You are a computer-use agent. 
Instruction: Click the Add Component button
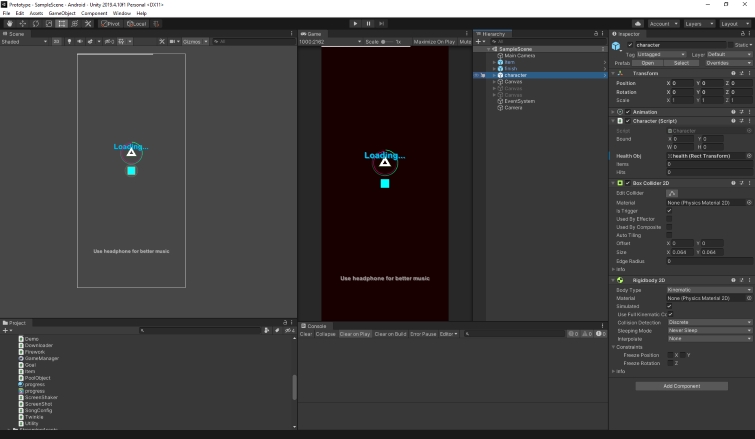tap(681, 386)
